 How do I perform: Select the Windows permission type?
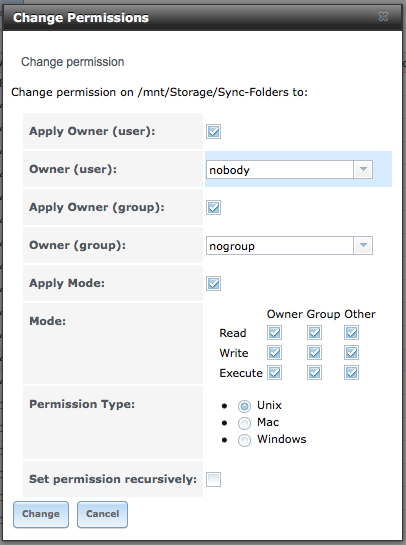pos(244,440)
